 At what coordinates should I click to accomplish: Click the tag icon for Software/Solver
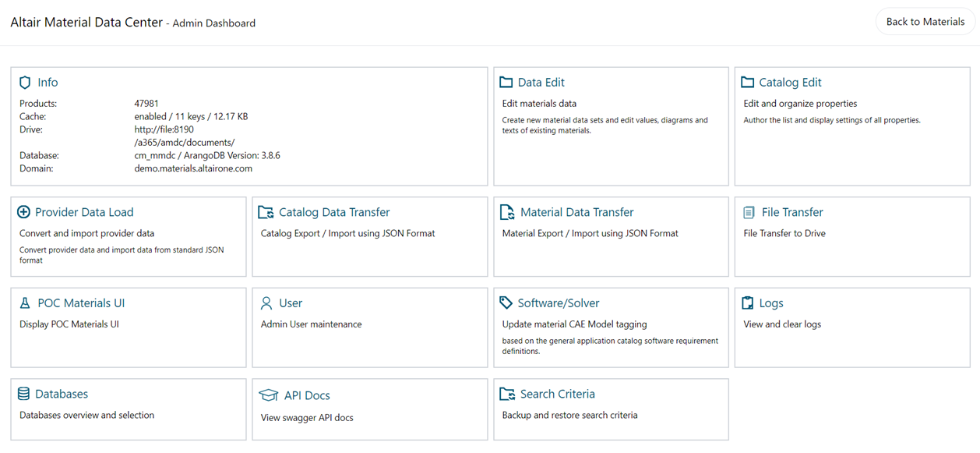tap(506, 303)
